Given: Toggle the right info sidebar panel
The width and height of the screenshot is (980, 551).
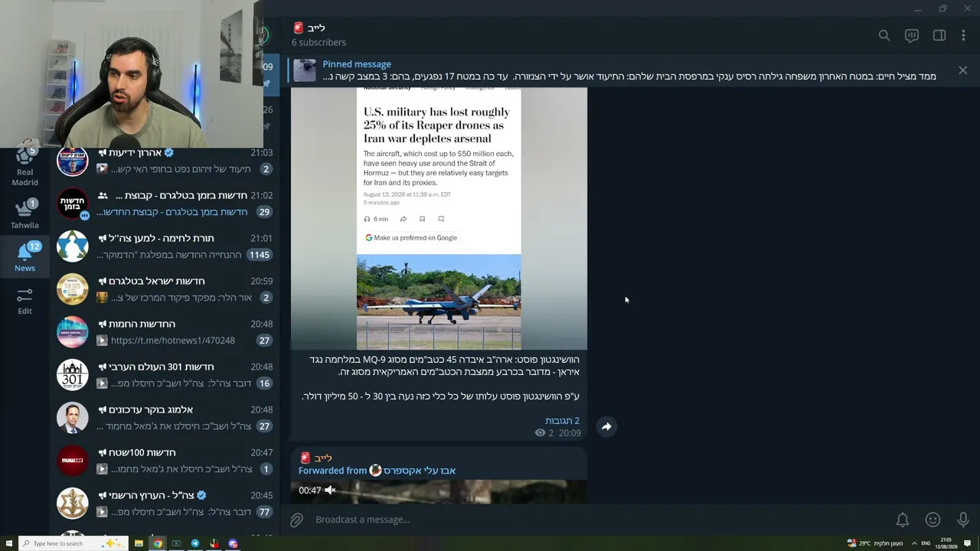Looking at the screenshot, I should click(x=939, y=35).
